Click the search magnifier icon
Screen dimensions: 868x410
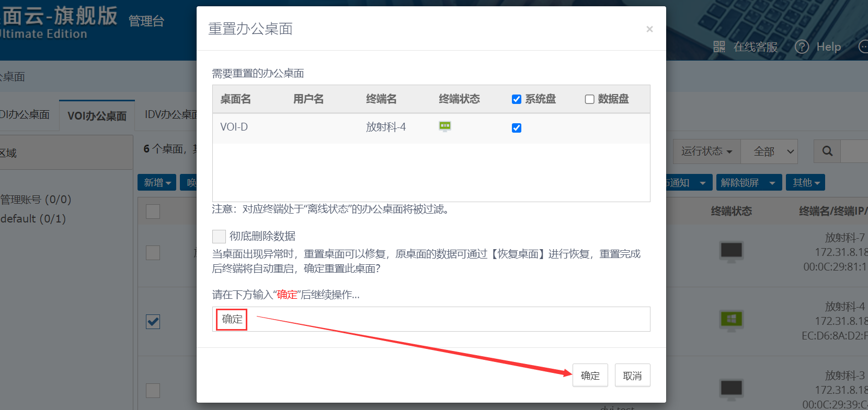[827, 151]
